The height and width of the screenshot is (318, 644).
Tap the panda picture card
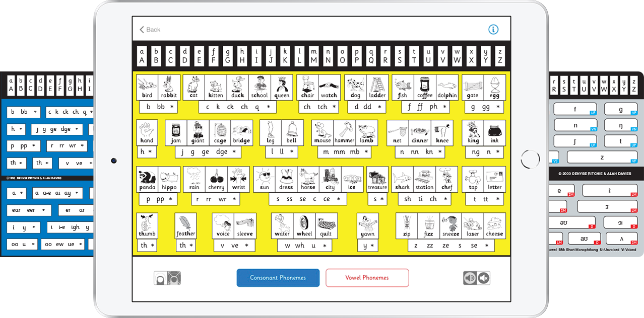coord(147,179)
